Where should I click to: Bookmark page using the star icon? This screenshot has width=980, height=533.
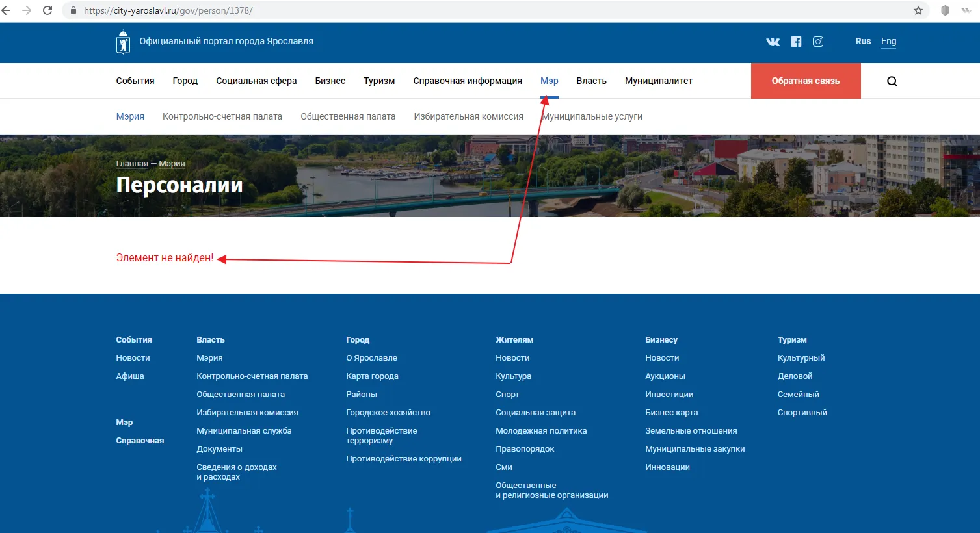click(x=918, y=10)
